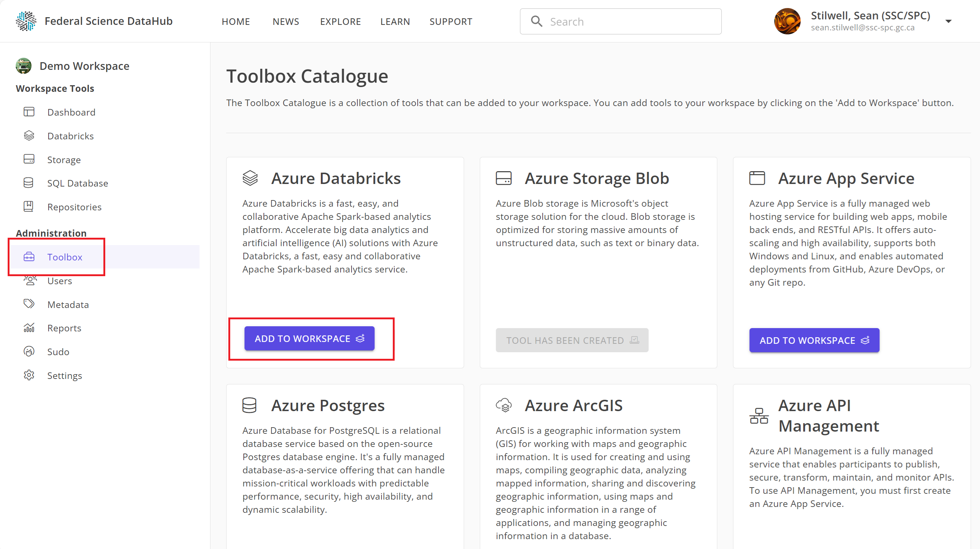Select the Databricks icon in Workspace Tools
The width and height of the screenshot is (980, 549).
point(29,136)
